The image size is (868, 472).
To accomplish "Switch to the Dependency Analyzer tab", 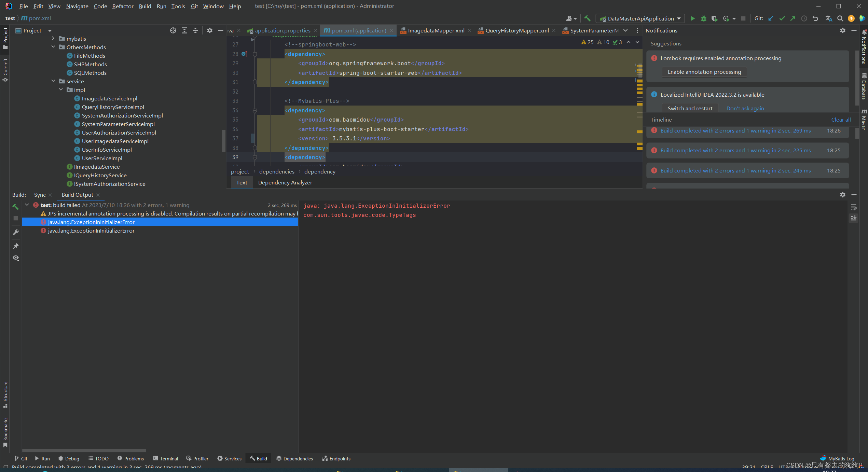I will coord(285,182).
